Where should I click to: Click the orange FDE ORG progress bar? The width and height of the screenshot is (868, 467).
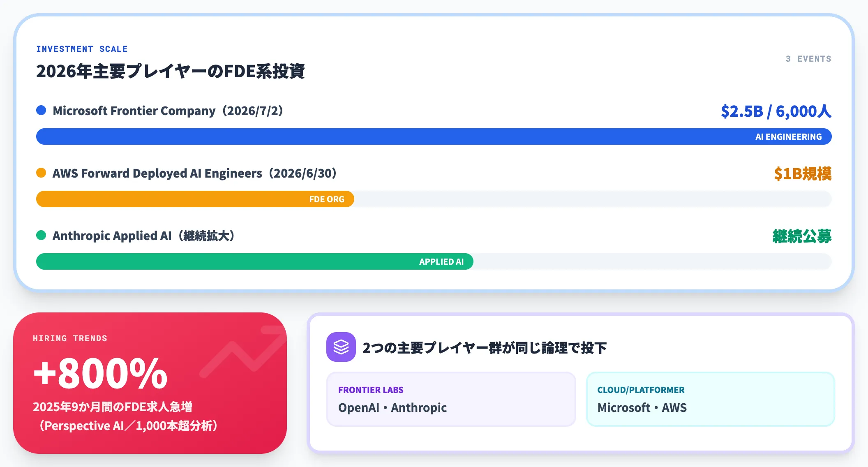[x=195, y=199]
